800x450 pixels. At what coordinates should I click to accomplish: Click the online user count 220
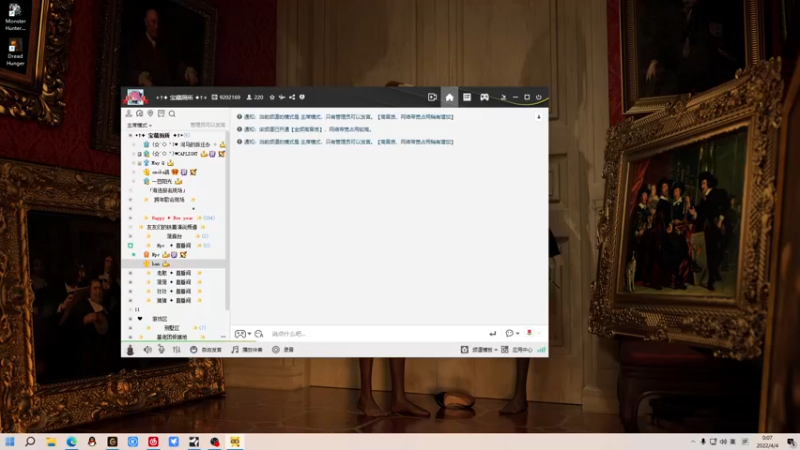click(x=255, y=97)
